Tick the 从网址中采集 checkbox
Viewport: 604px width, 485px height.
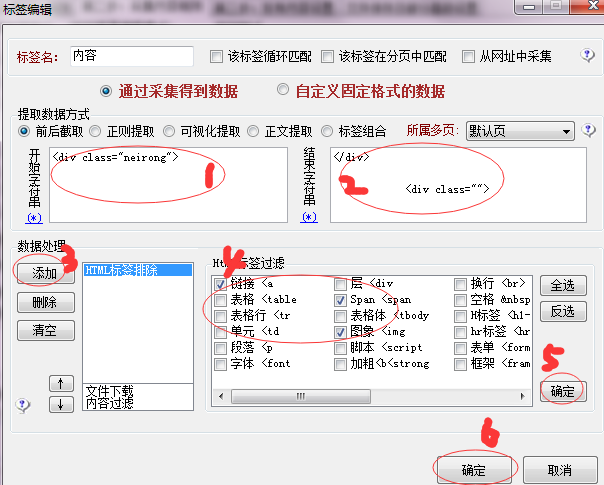[468, 57]
